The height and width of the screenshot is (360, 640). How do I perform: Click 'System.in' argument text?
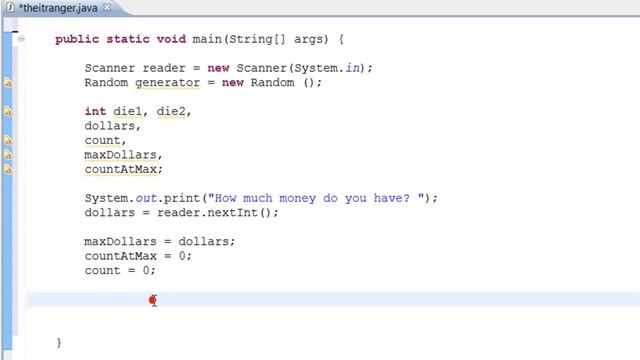pyautogui.click(x=327, y=68)
